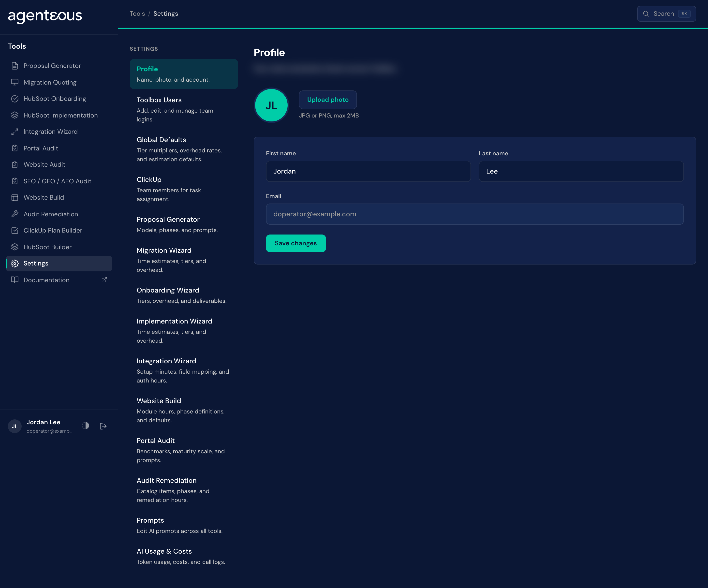
Task: Click the Email input field
Action: click(x=475, y=214)
